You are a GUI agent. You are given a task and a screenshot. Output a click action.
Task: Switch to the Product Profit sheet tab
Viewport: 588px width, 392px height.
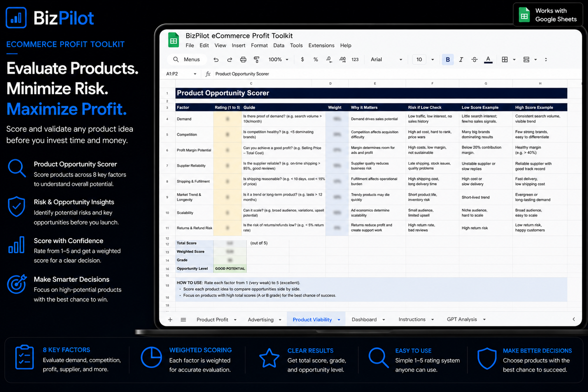point(212,319)
